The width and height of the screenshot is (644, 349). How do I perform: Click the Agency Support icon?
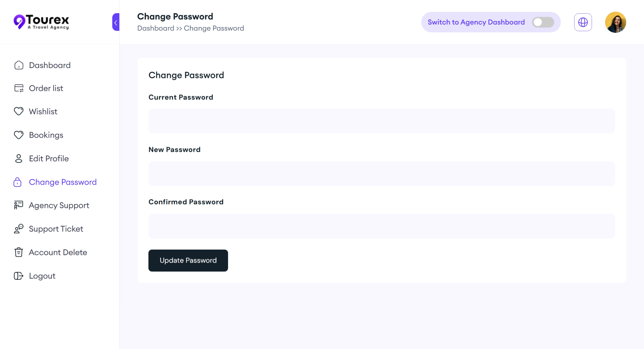[x=19, y=205]
